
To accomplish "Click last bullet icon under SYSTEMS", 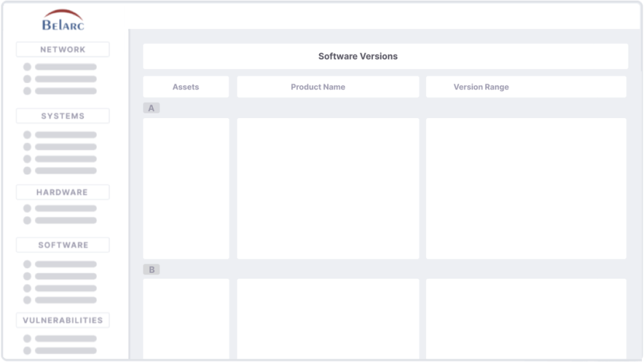I will [x=28, y=171].
